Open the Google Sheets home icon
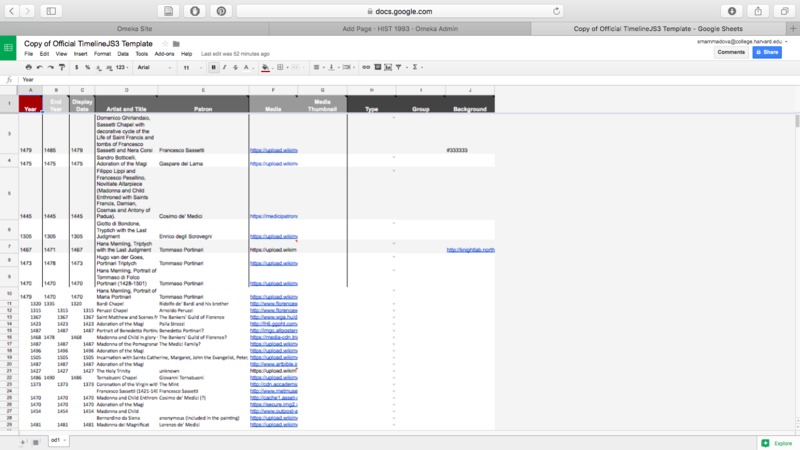Image resolution: width=800 pixels, height=450 pixels. [x=8, y=48]
